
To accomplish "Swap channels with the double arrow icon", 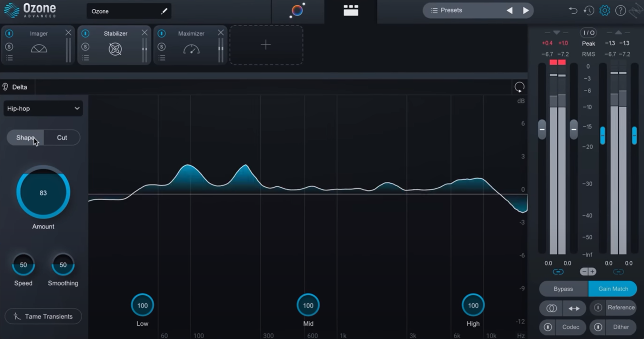I will point(574,308).
